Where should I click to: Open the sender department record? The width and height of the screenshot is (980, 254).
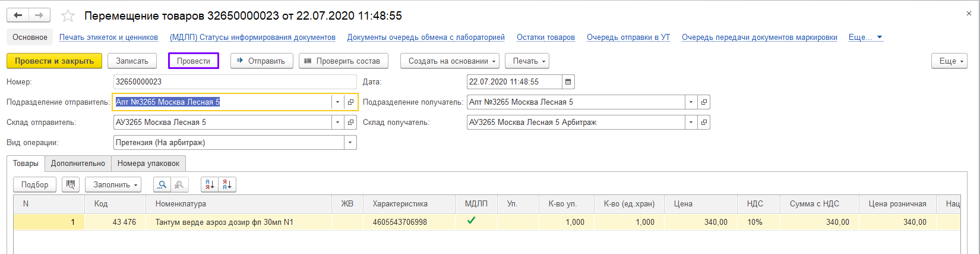pos(350,102)
